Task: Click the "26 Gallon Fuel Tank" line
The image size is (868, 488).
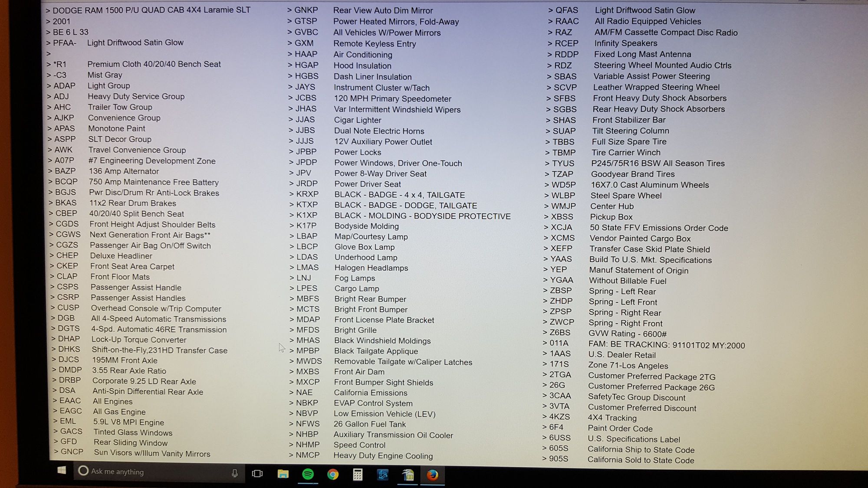Action: (x=369, y=424)
